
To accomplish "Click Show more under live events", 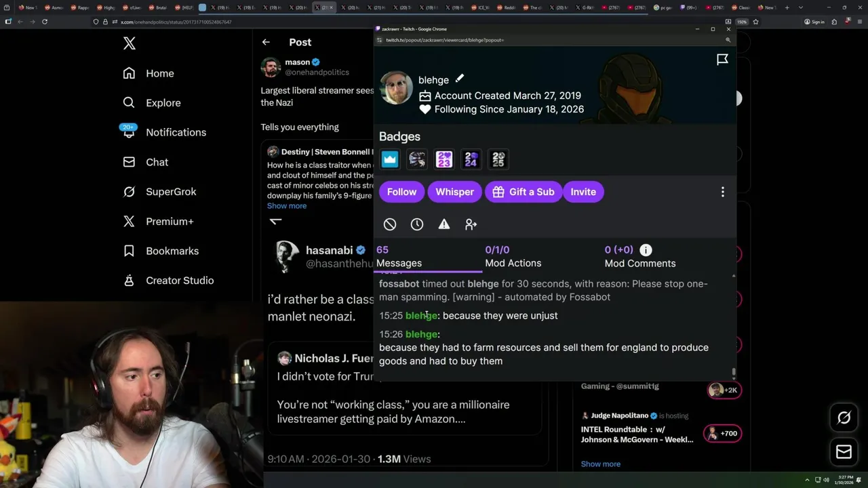I will [601, 464].
